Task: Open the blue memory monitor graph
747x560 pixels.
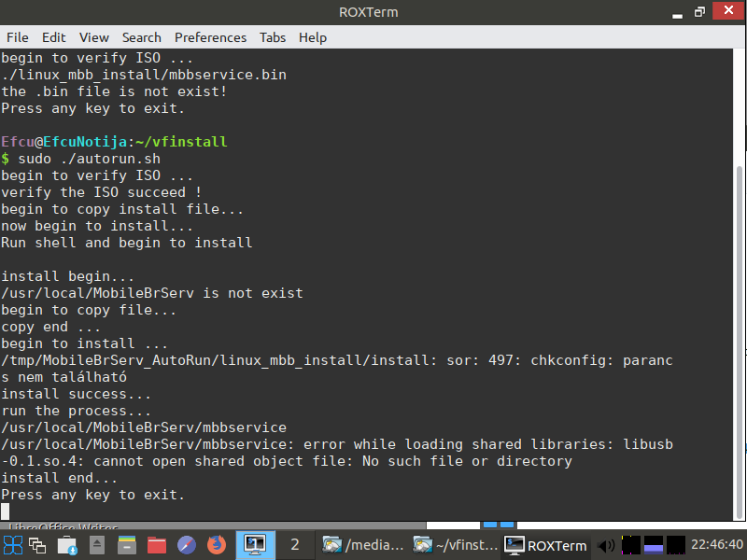Action: coord(653,545)
